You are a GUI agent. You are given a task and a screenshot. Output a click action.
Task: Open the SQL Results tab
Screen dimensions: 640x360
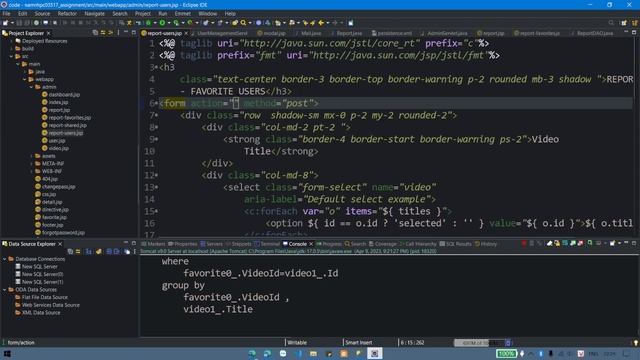click(x=455, y=244)
